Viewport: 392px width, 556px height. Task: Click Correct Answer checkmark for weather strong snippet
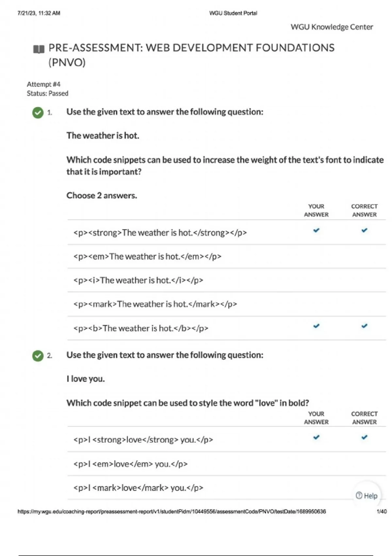364,231
